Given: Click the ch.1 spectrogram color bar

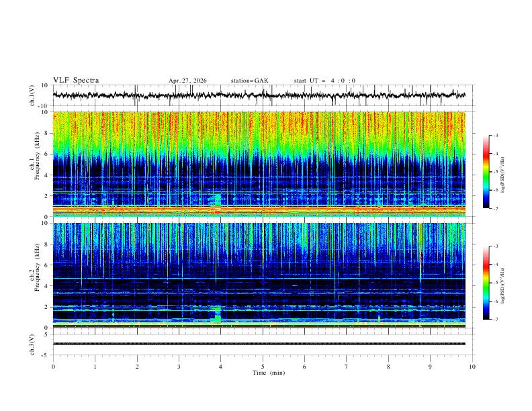Looking at the screenshot, I should 486,172.
